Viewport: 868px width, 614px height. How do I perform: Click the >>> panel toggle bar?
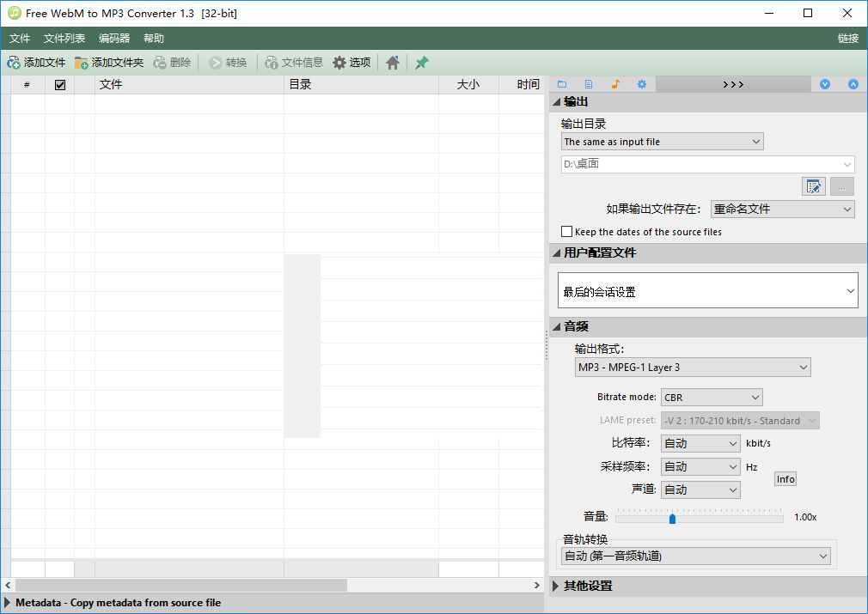point(733,84)
